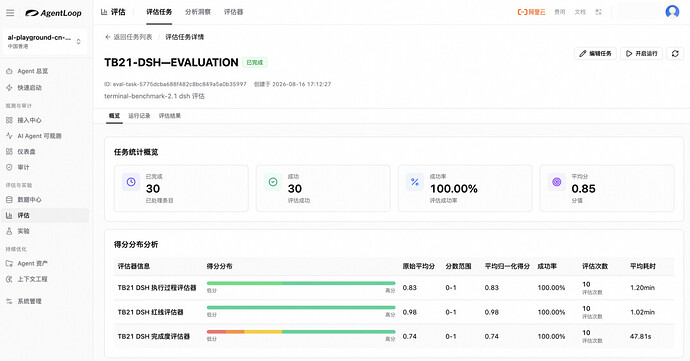This screenshot has height=361, width=690.
Task: Click the 0.85 average score value
Action: point(583,189)
